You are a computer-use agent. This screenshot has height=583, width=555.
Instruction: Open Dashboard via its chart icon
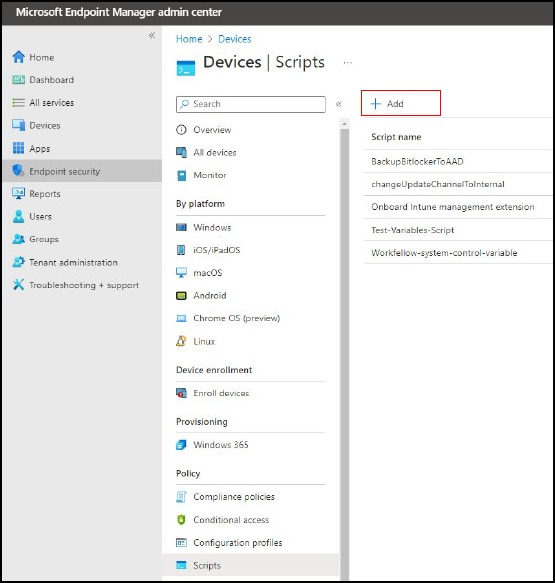pyautogui.click(x=18, y=80)
